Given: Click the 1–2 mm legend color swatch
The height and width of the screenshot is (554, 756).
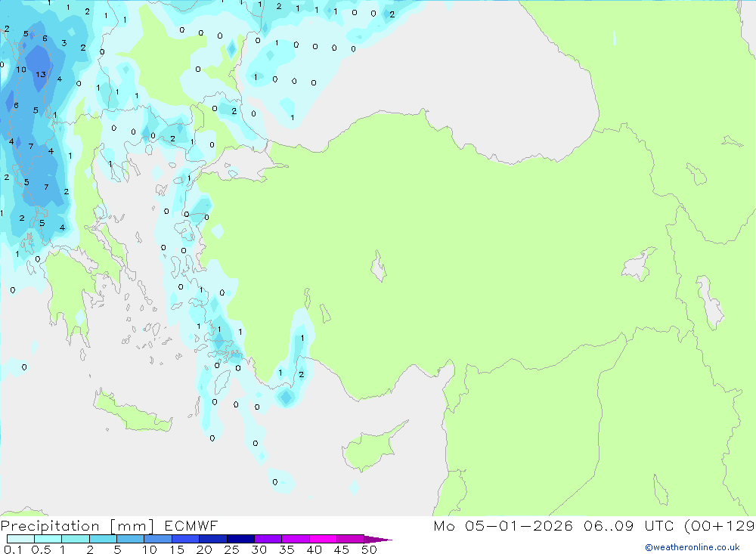Looking at the screenshot, I should click(76, 539).
